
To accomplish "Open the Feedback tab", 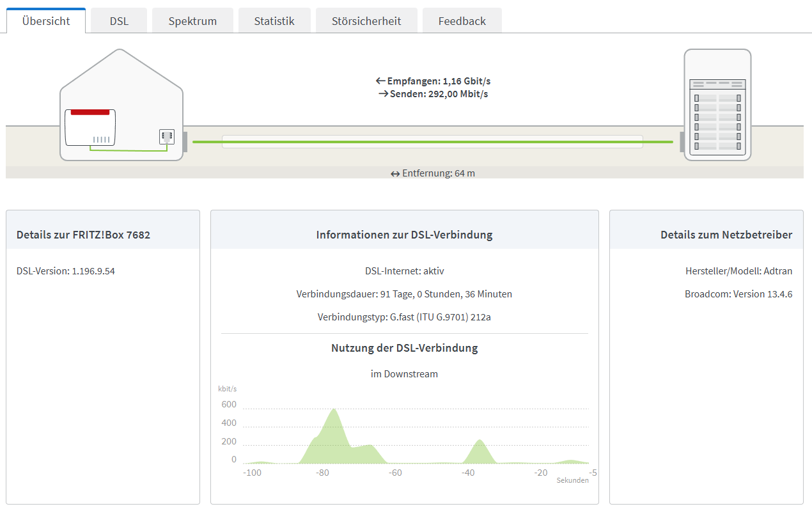I will pos(462,20).
